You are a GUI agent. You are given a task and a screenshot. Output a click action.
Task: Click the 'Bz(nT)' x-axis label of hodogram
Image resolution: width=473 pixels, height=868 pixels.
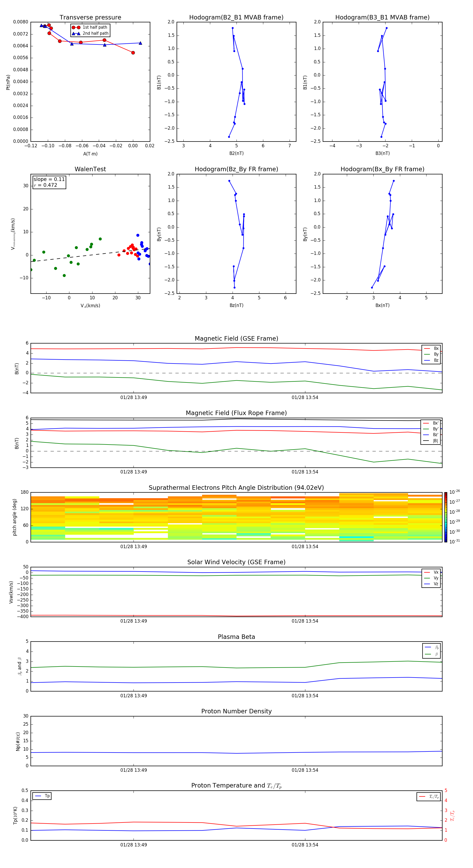236,305
